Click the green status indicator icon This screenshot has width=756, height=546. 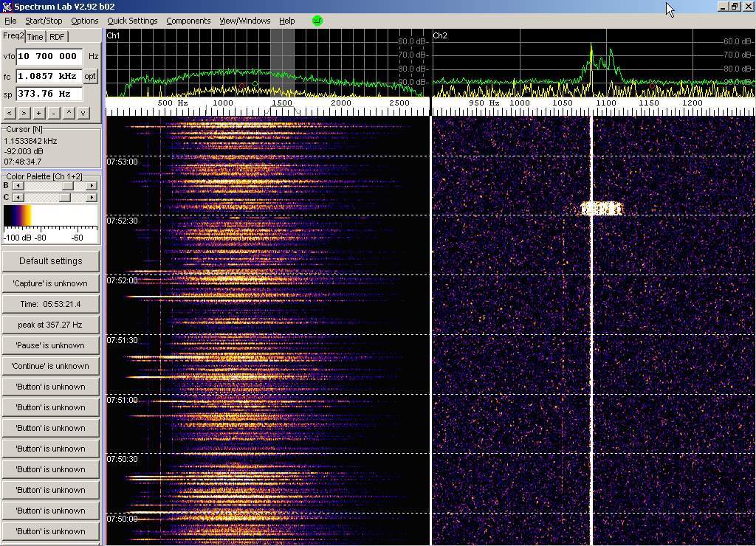317,21
